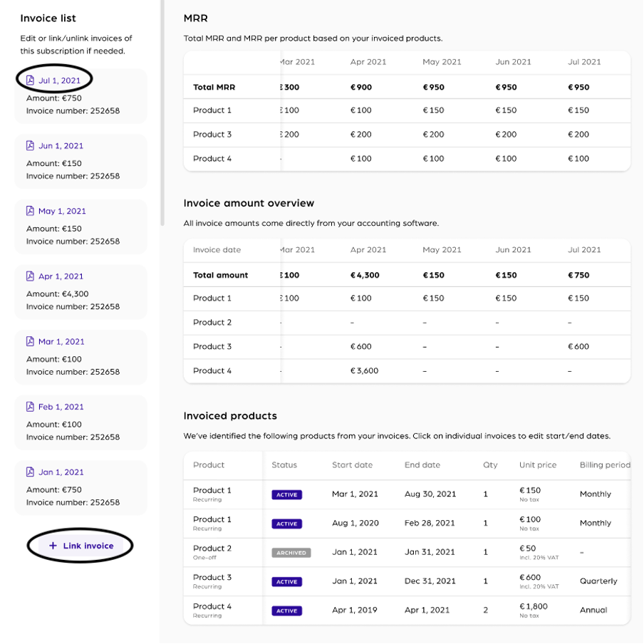Click the PDF icon beside Jun 1, 2021
Image resolution: width=644 pixels, height=644 pixels.
coord(30,145)
